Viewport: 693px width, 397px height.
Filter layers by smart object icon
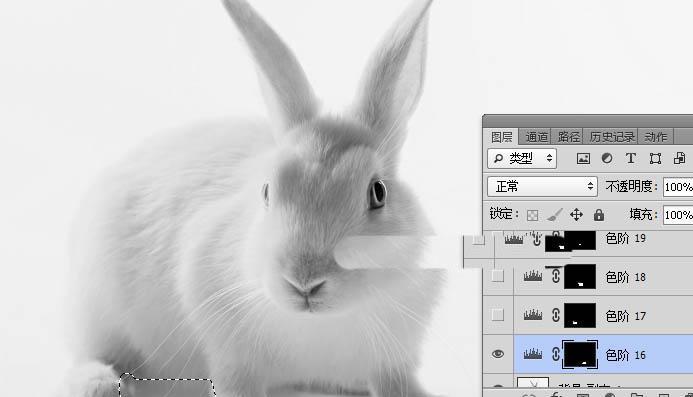[x=679, y=158]
